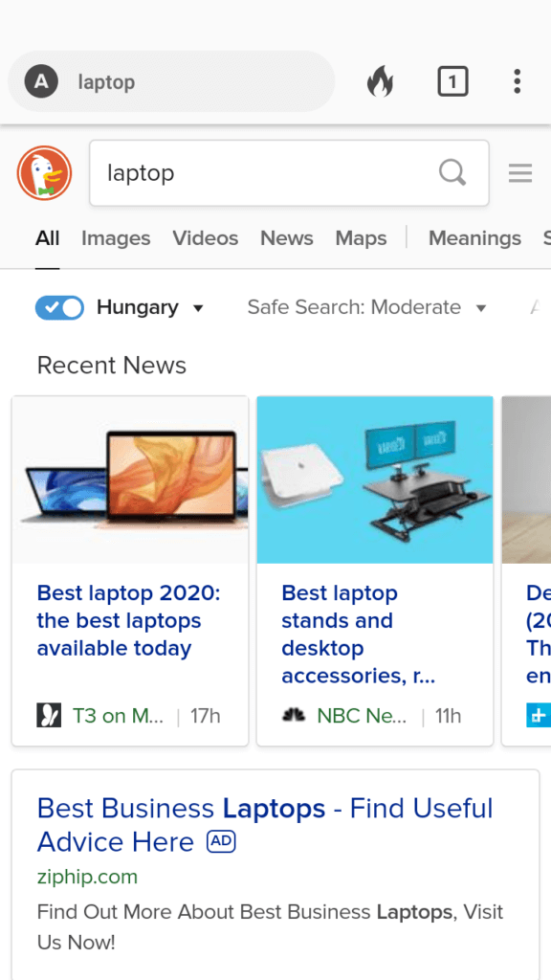Click the browser address bar showing laptop
551x980 pixels.
pos(171,82)
